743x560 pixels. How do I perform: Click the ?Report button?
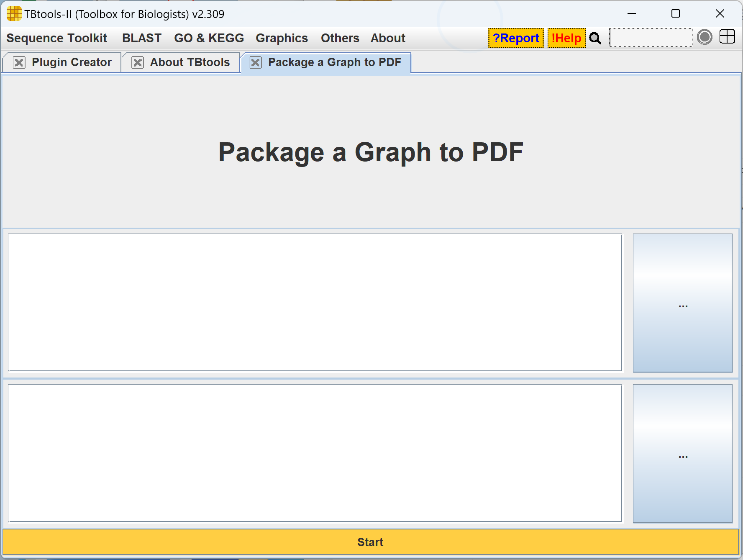click(x=516, y=38)
